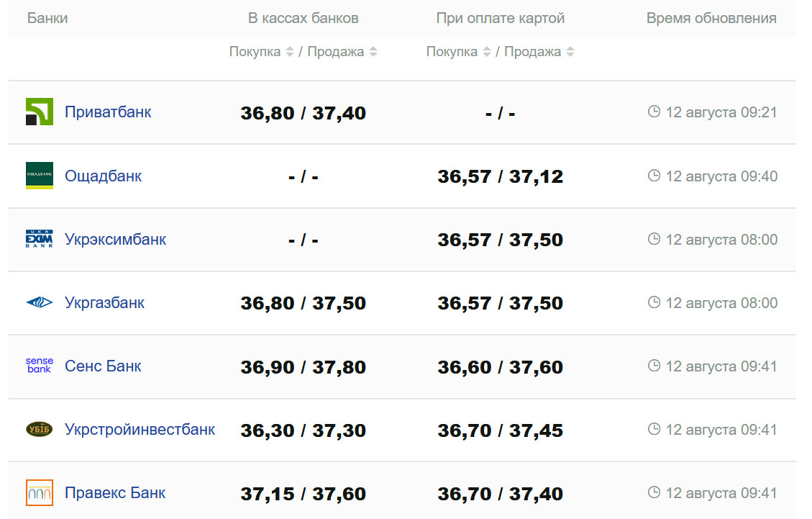Sort by cash desk Продажа rate
812x519 pixels.
(373, 52)
